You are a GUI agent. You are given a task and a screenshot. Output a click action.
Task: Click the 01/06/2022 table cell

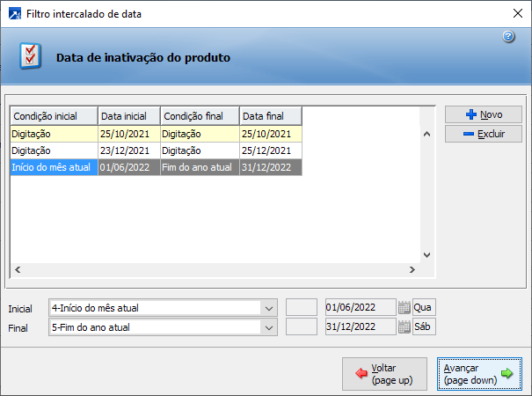tap(129, 167)
